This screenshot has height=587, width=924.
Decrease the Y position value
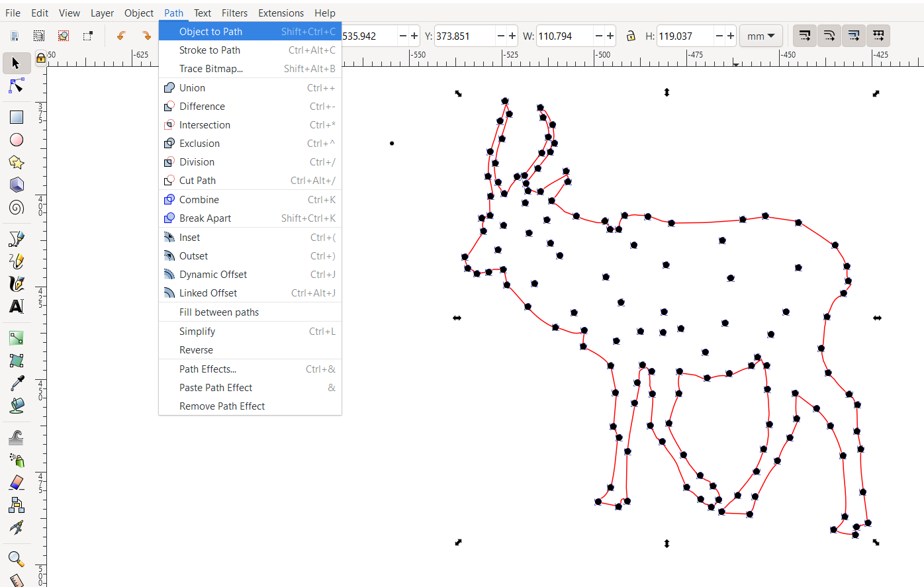click(x=501, y=36)
